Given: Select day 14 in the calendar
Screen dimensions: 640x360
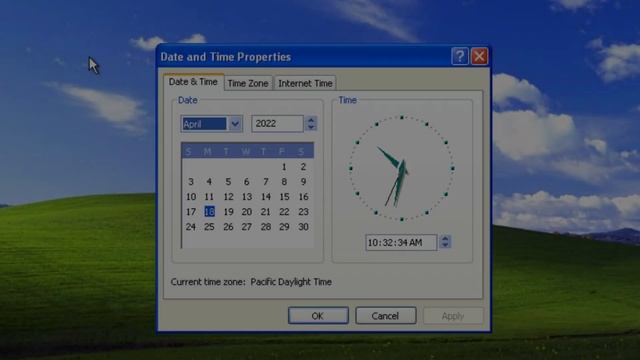Looking at the screenshot, I should pyautogui.click(x=266, y=197).
